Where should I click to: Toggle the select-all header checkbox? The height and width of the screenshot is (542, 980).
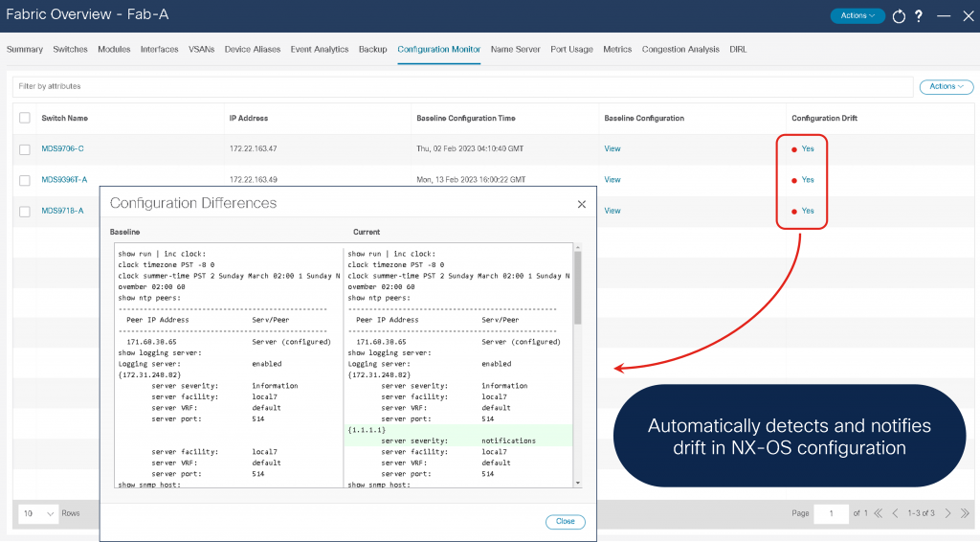tap(24, 118)
